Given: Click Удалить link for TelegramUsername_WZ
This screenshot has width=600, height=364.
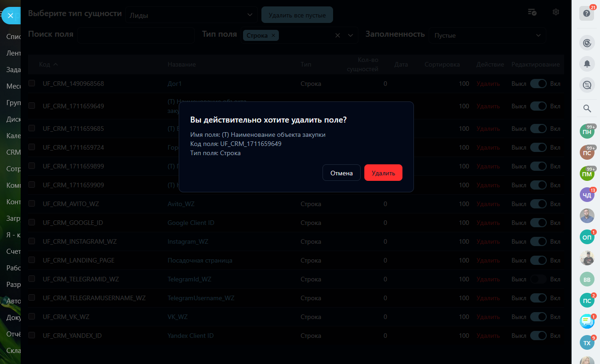Looking at the screenshot, I should tap(488, 298).
